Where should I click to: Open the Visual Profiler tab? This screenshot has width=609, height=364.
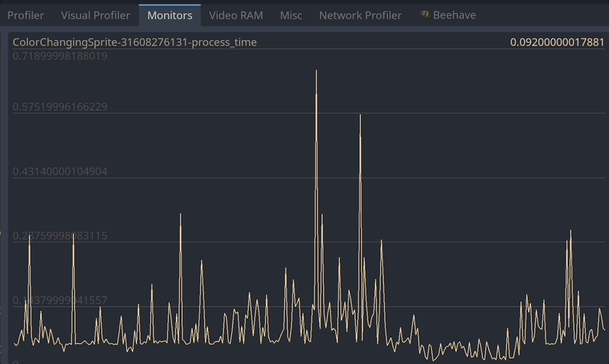(95, 15)
